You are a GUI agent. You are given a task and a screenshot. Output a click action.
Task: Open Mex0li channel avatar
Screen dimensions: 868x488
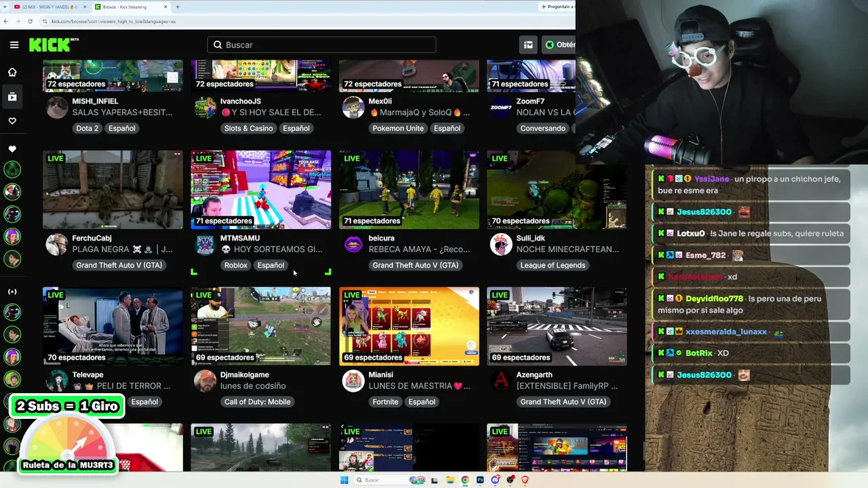click(x=353, y=107)
